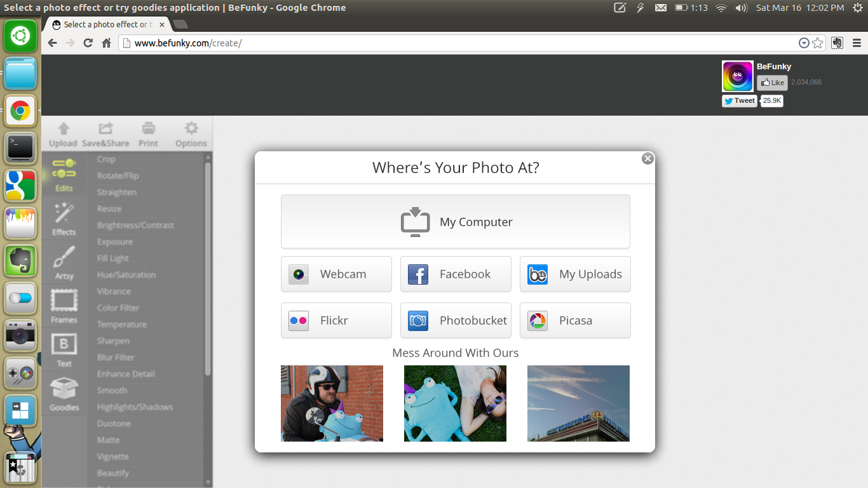Select Rotate/Flip in edits list
This screenshot has height=488, width=868.
pyautogui.click(x=118, y=175)
